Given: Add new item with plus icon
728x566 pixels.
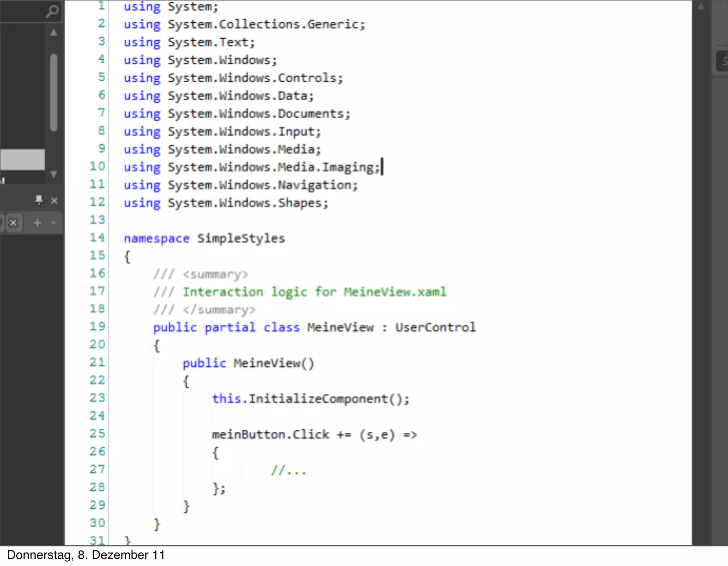Looking at the screenshot, I should point(37,223).
